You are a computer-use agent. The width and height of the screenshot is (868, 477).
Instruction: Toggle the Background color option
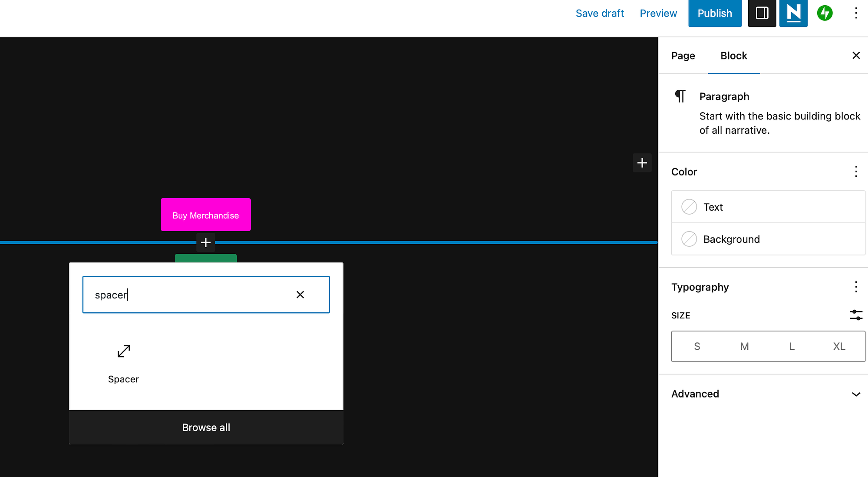(690, 238)
